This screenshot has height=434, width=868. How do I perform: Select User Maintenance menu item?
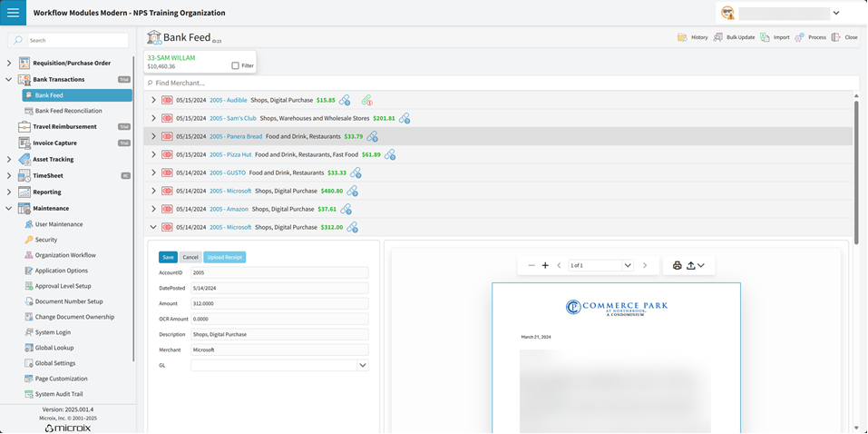pyautogui.click(x=59, y=224)
